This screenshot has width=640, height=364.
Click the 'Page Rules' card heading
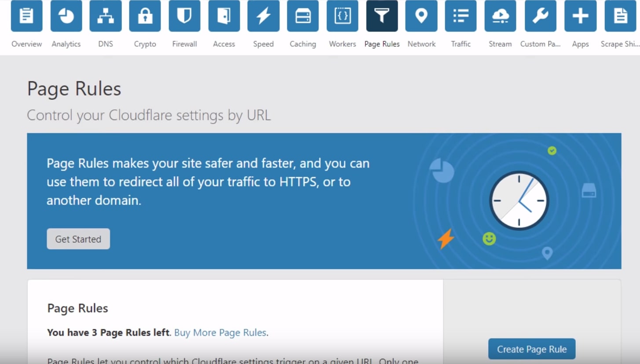point(77,308)
